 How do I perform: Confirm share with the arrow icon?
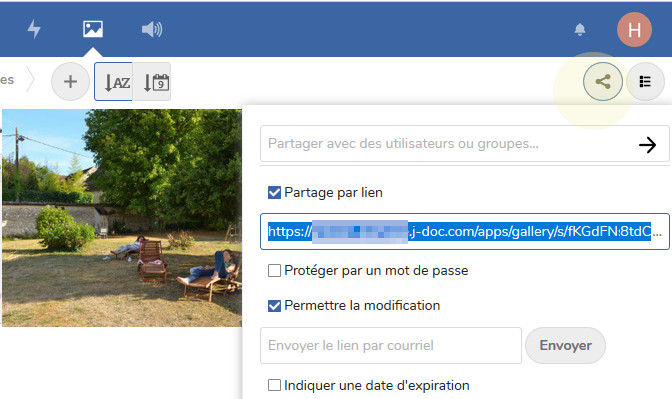click(647, 145)
